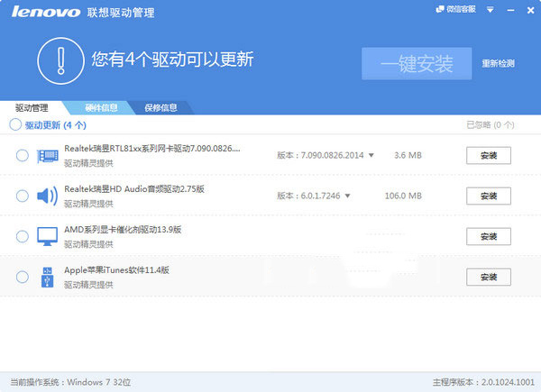Tick the Apple苹果iTunes软件 checkbox
Viewport: 541px width, 392px height.
coord(23,277)
